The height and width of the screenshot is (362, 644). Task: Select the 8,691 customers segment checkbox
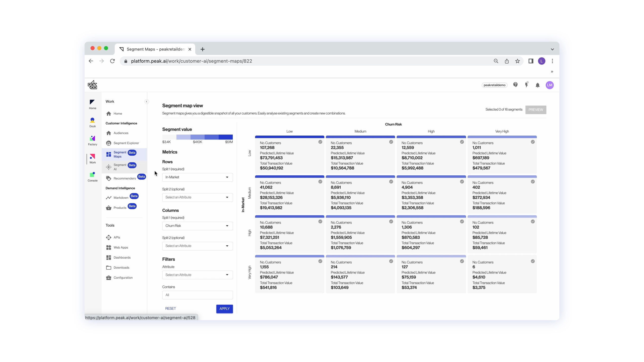click(x=391, y=182)
